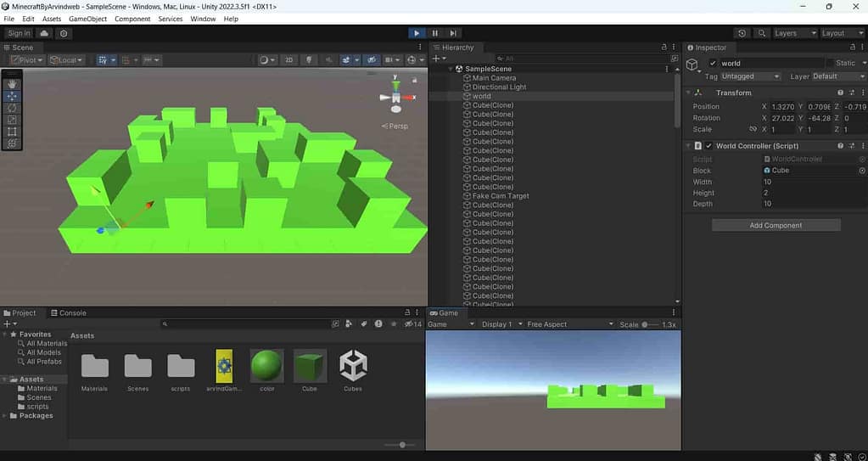This screenshot has width=868, height=461.
Task: Select the Rect tool in Scene toolbar
Action: tap(12, 132)
